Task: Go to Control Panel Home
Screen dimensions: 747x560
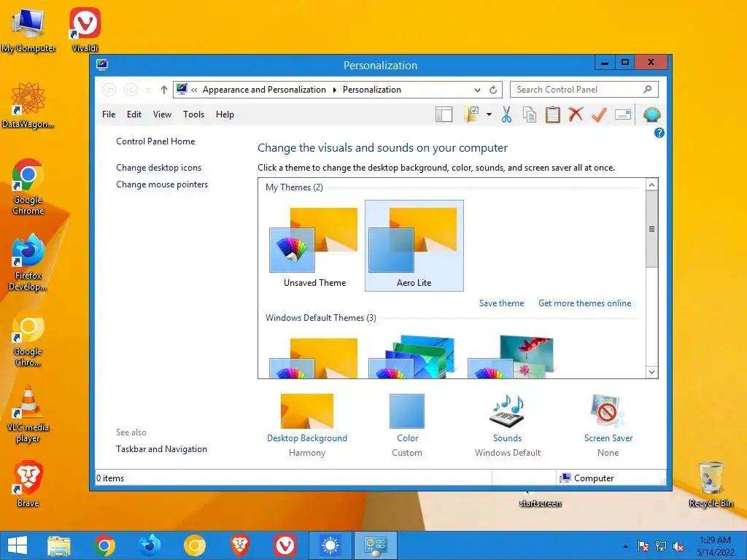Action: click(x=155, y=141)
